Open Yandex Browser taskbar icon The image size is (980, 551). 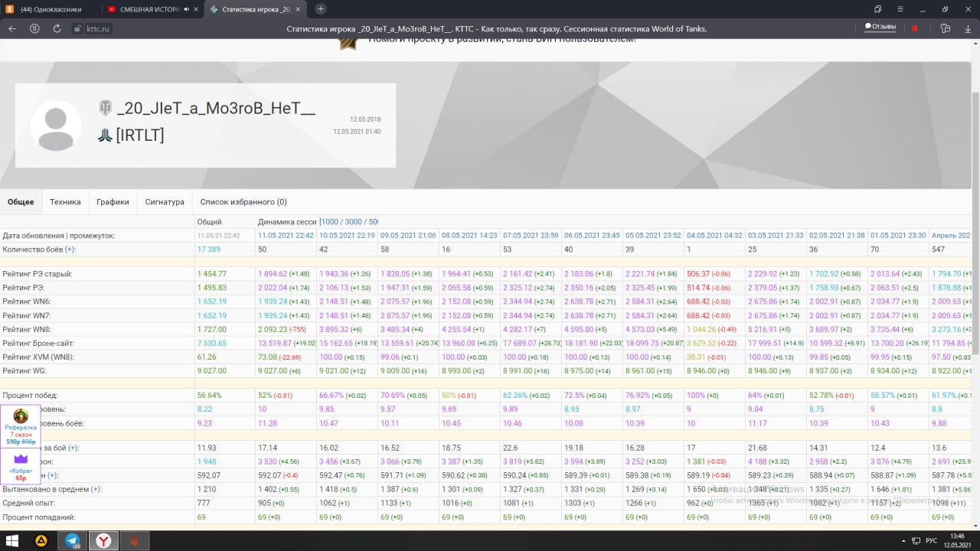[x=103, y=540]
